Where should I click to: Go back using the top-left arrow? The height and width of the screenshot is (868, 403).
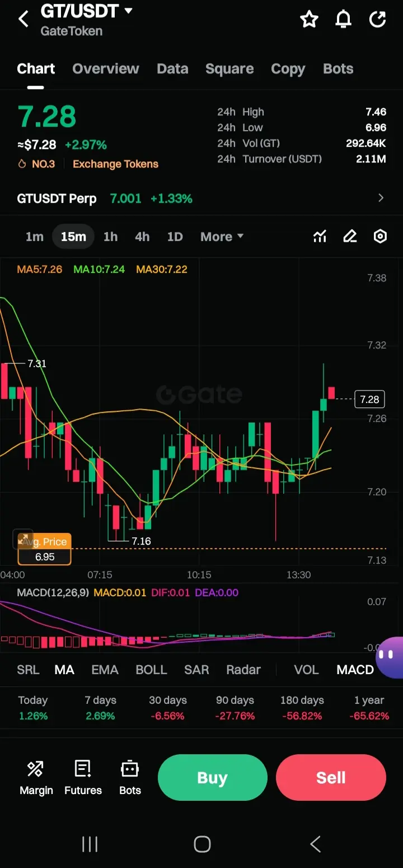coord(24,19)
